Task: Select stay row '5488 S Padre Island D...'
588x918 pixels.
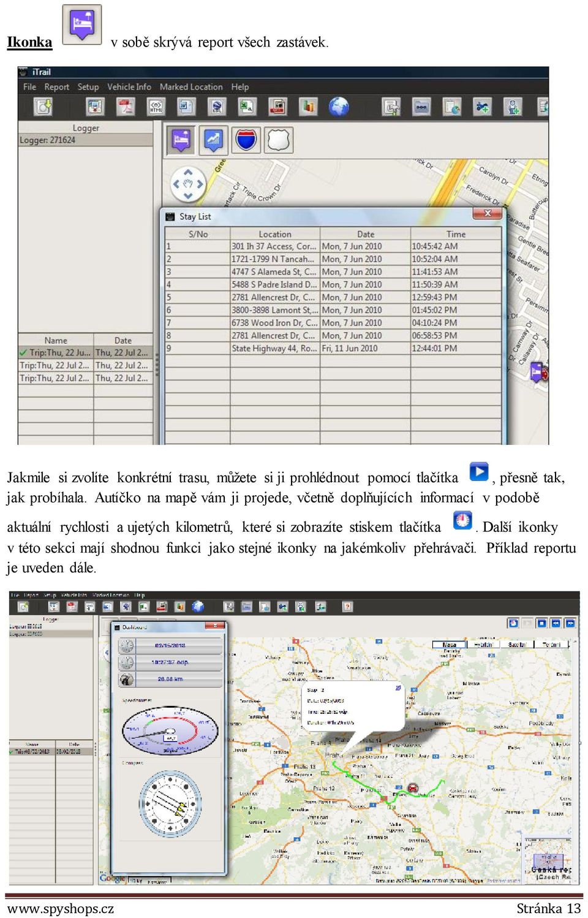Action: pyautogui.click(x=333, y=285)
